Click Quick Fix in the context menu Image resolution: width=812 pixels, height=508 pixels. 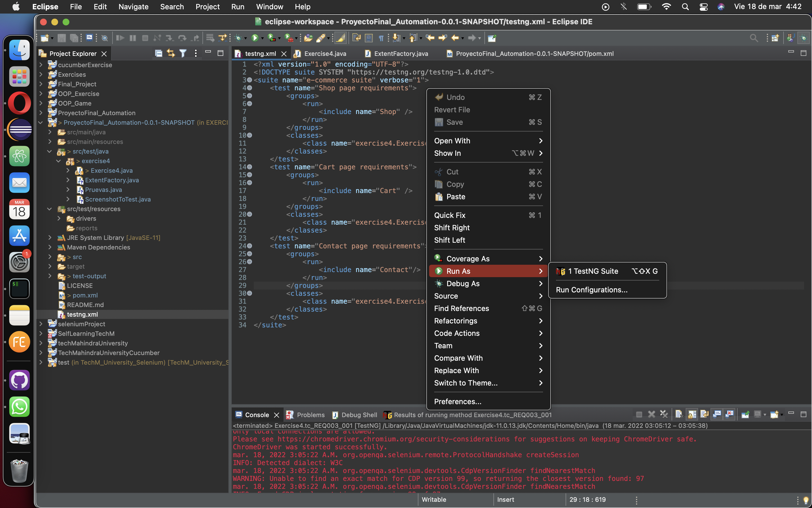(x=488, y=215)
